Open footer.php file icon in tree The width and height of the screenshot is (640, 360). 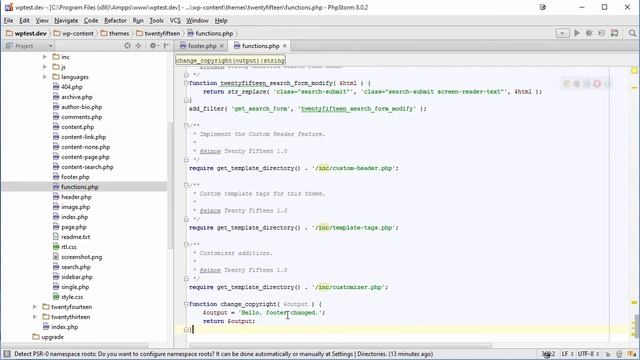(x=56, y=177)
